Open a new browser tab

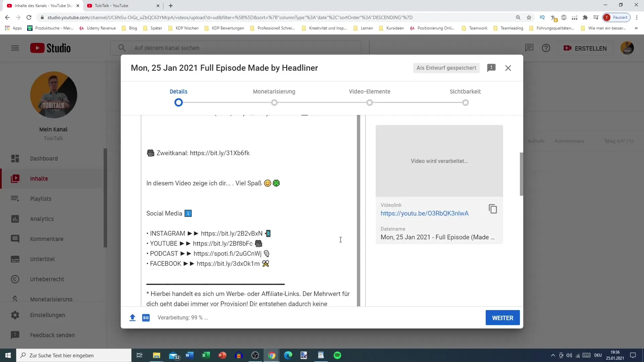(171, 6)
